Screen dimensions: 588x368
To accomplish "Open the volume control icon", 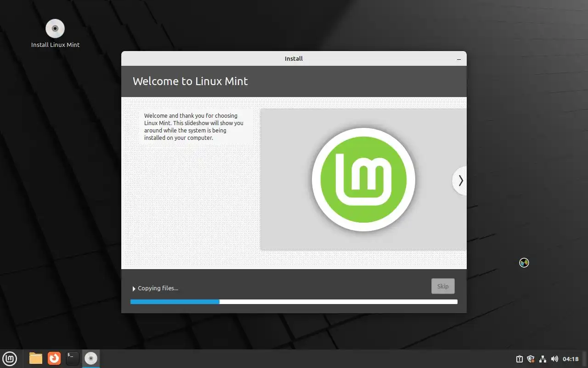I will (554, 359).
